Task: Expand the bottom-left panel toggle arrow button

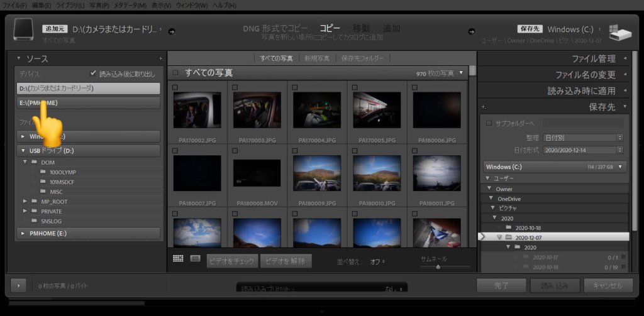Action: tap(18, 286)
